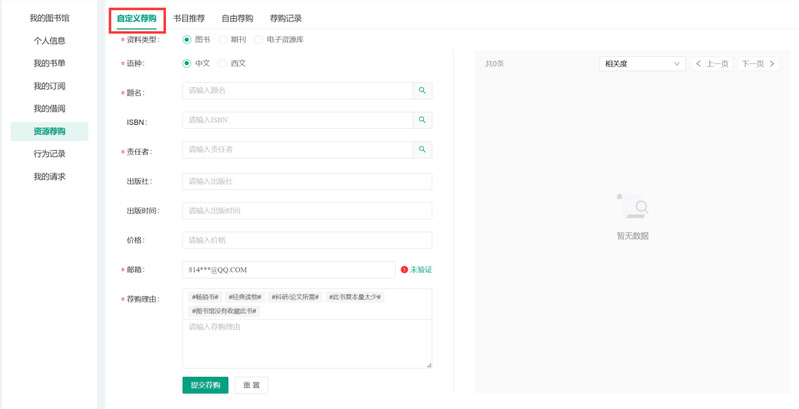Click the search icon beside 责任者 field
799x409 pixels.
(x=423, y=150)
